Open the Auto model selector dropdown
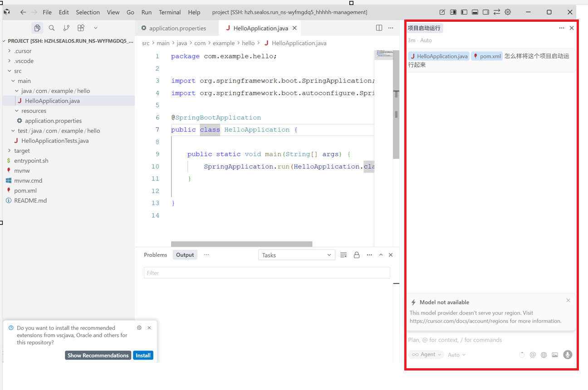Image resolution: width=588 pixels, height=390 pixels. [456, 355]
